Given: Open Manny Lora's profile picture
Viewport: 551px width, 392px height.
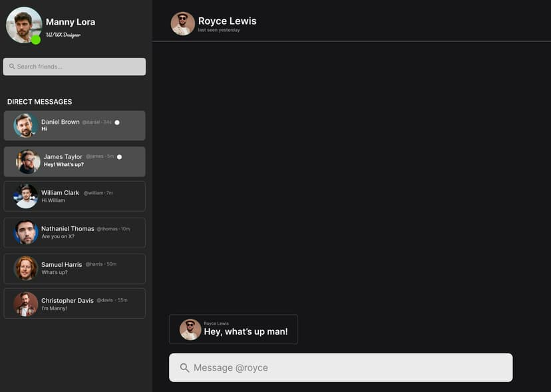Looking at the screenshot, I should pyautogui.click(x=23, y=25).
